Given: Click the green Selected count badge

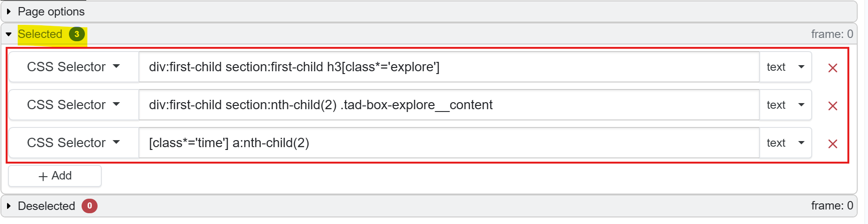Looking at the screenshot, I should tap(77, 34).
